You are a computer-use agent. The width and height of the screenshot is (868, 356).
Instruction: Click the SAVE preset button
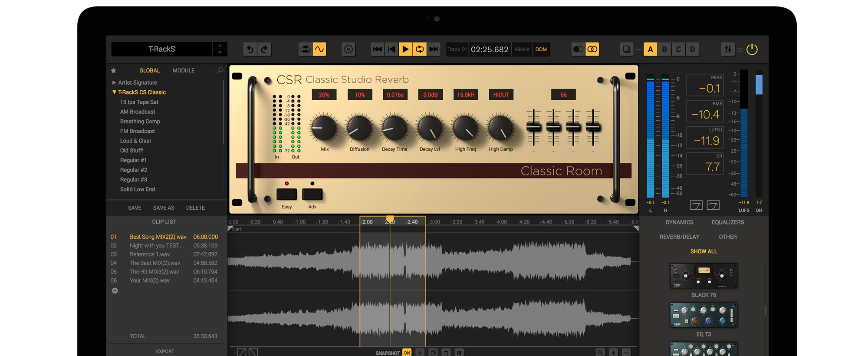[135, 208]
